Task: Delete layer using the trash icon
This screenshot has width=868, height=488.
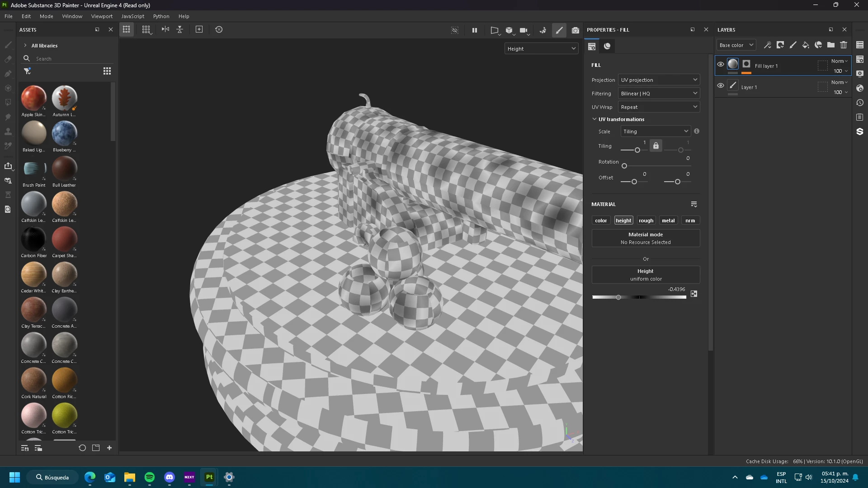Action: pyautogui.click(x=844, y=45)
